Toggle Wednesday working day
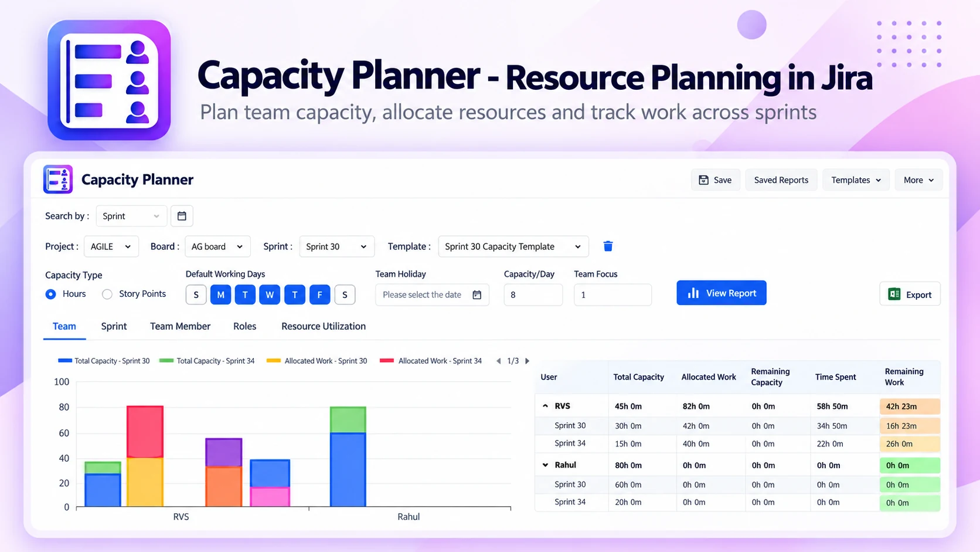The height and width of the screenshot is (552, 980). [x=270, y=294]
